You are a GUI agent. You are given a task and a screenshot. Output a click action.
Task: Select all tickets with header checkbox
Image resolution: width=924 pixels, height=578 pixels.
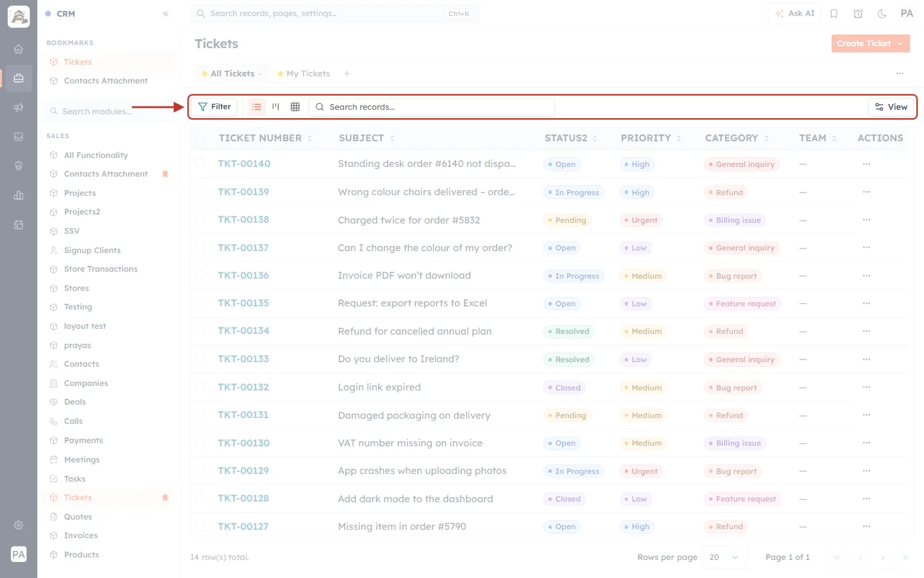[x=200, y=138]
